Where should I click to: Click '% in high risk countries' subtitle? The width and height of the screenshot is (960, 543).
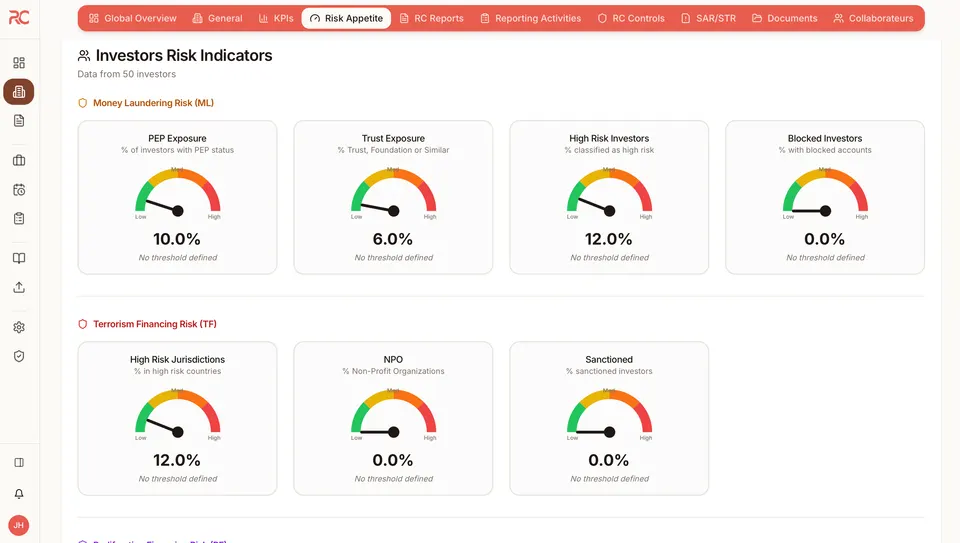click(x=178, y=371)
